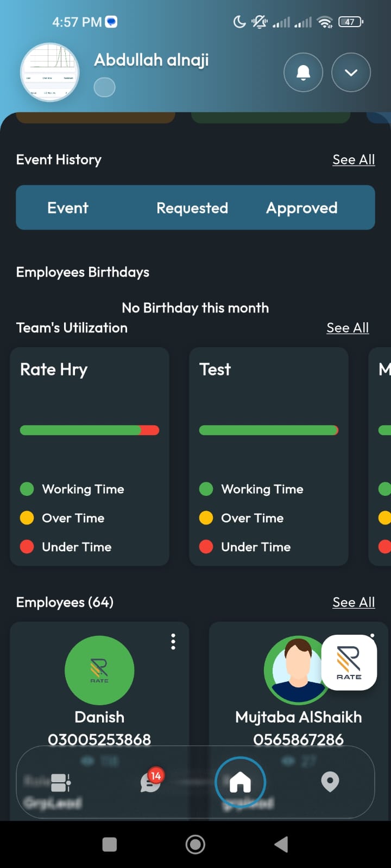
Task: Open Mujtaba AlShaikh employee name
Action: point(299,717)
